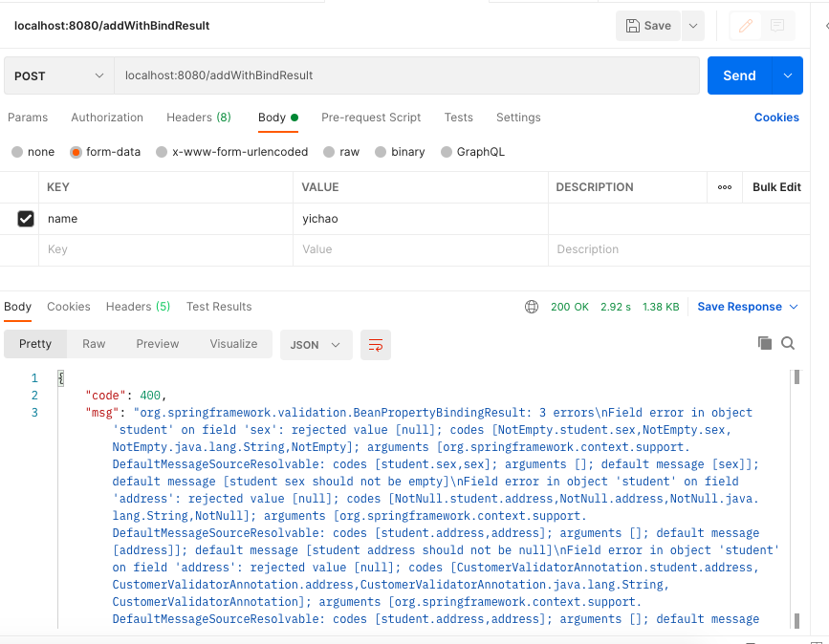Uncheck the name row checkbox

coord(26,219)
